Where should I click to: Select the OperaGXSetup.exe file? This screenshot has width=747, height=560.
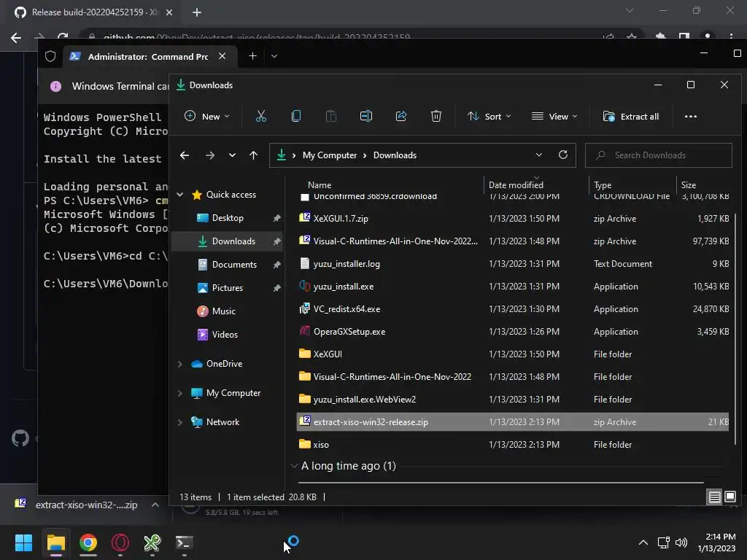tap(513, 332)
